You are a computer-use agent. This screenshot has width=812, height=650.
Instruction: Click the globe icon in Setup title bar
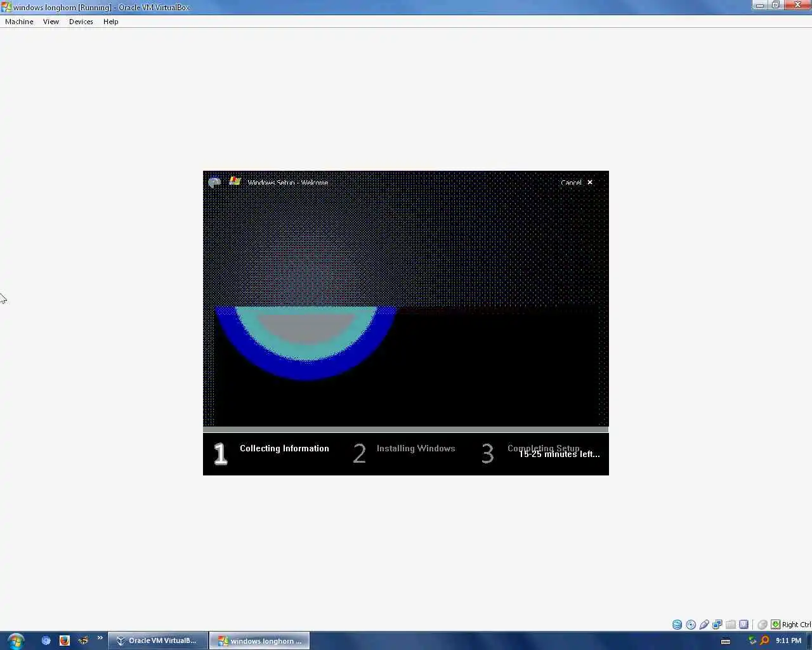[x=214, y=182]
